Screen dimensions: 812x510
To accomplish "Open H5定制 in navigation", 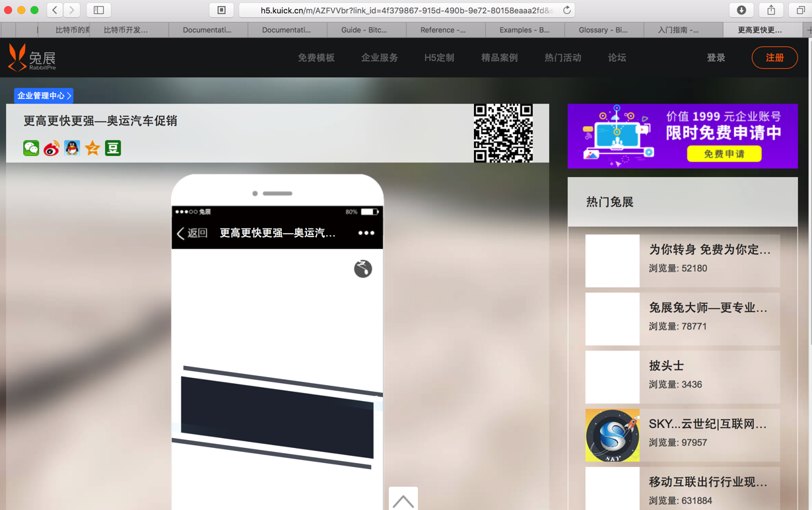I will point(439,58).
